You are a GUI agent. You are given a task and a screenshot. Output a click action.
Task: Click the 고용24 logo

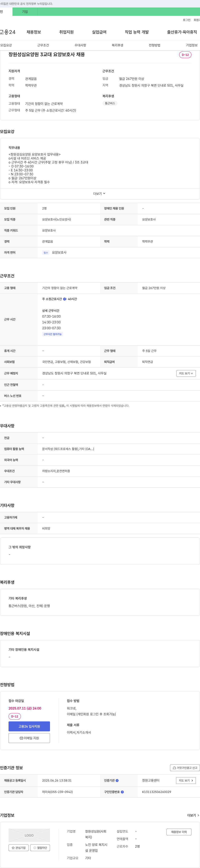(x=8, y=32)
